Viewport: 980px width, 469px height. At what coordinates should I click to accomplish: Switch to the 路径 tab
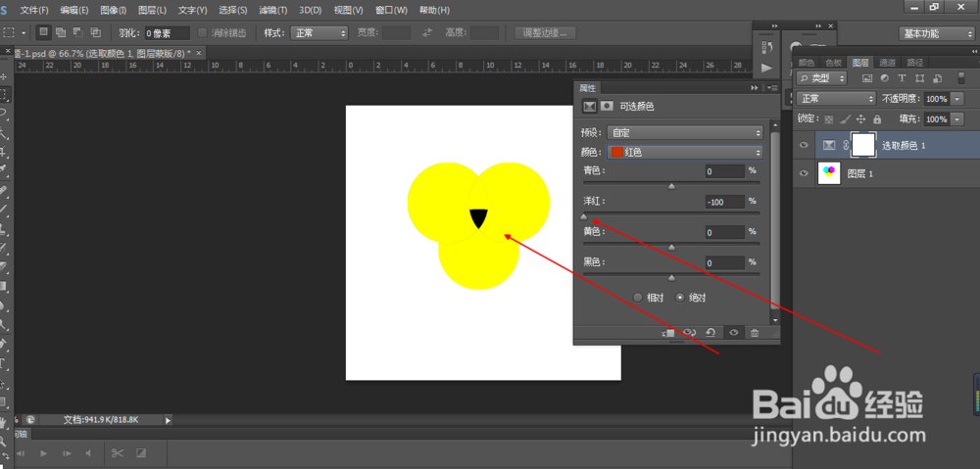pos(915,62)
